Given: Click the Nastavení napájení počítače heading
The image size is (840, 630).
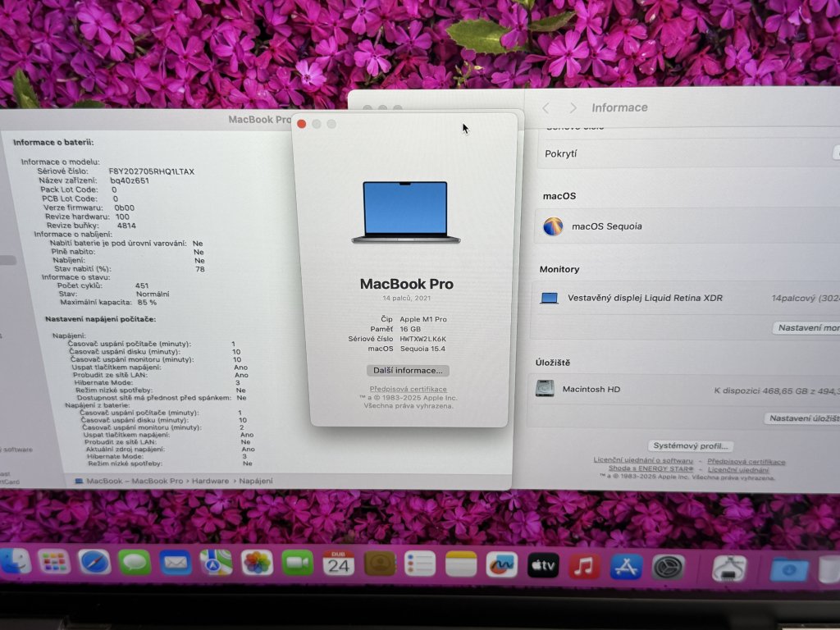Looking at the screenshot, I should tap(101, 319).
